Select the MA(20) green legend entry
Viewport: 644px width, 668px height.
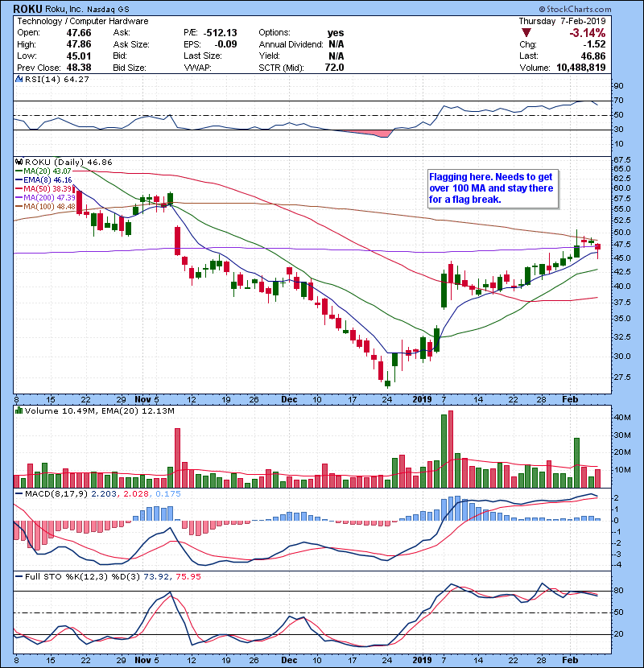click(43, 171)
